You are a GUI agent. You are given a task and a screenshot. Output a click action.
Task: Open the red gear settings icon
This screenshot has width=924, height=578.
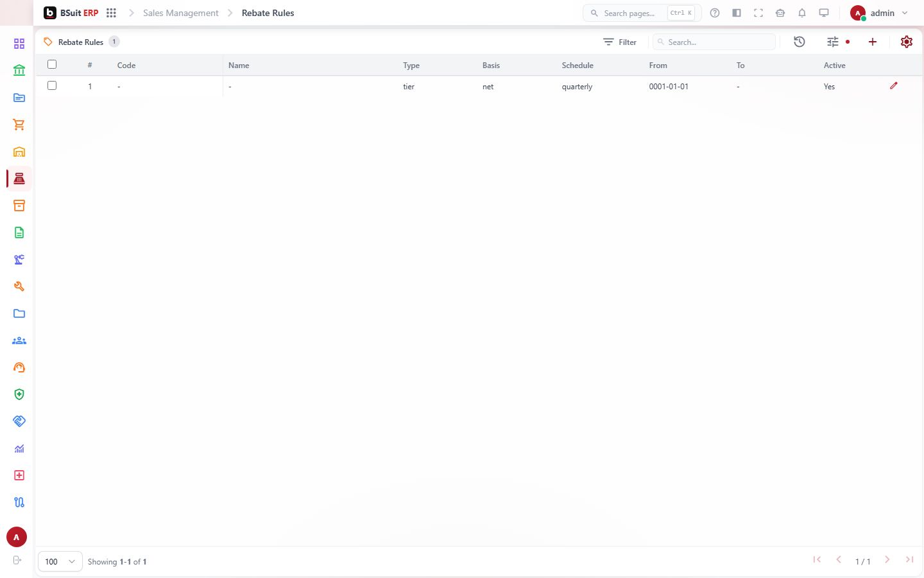(x=907, y=42)
